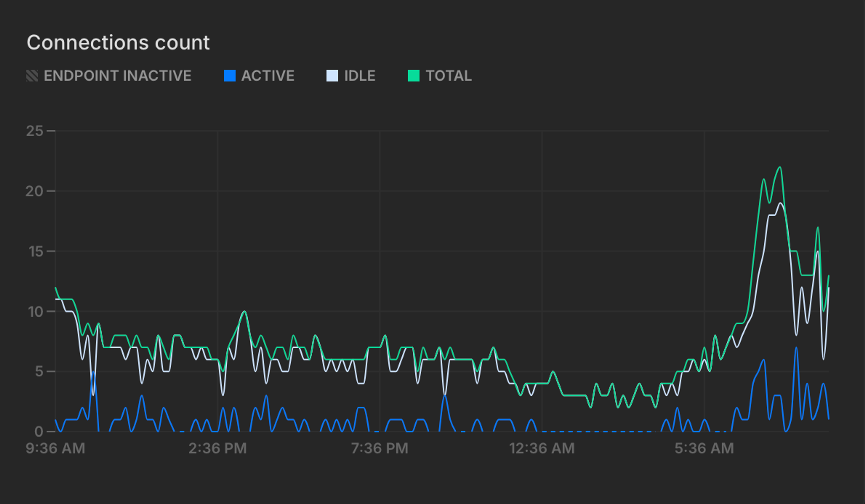
Task: Click the 2:36 PM x-axis label
Action: [x=218, y=448]
